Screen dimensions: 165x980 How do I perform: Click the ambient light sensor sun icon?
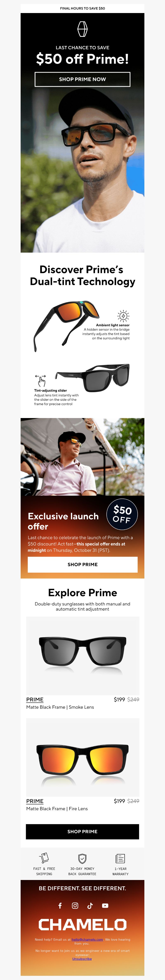click(x=123, y=316)
